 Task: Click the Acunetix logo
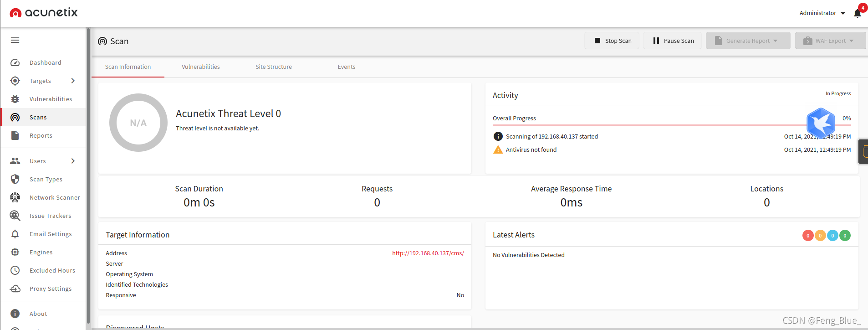(44, 13)
